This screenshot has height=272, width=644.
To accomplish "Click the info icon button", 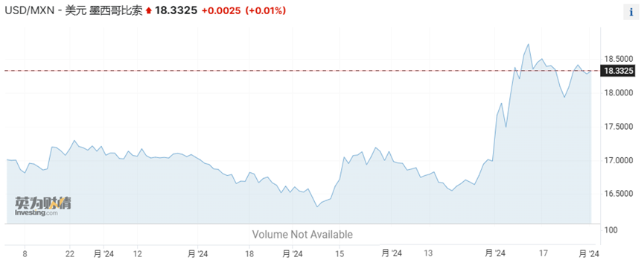I will (x=631, y=13).
